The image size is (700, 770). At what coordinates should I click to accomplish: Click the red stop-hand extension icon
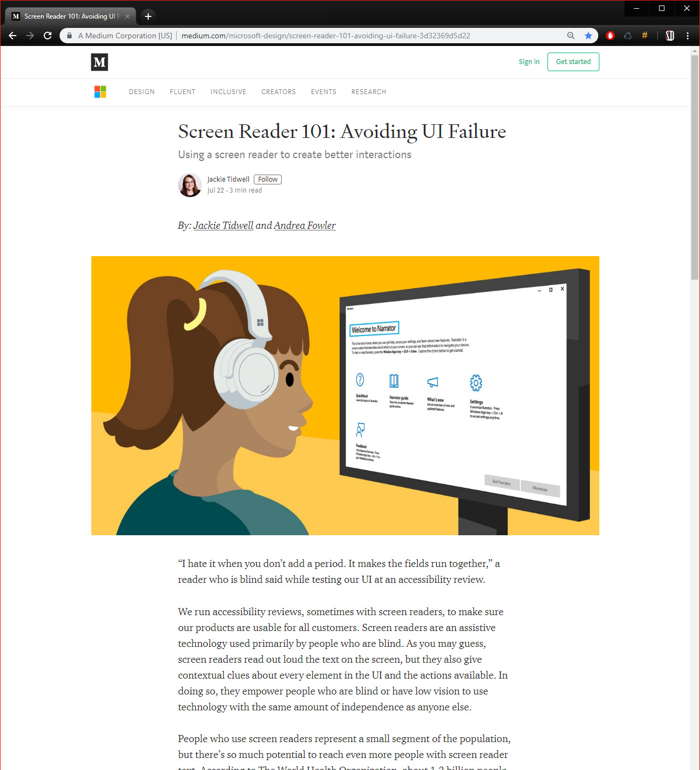[x=610, y=36]
